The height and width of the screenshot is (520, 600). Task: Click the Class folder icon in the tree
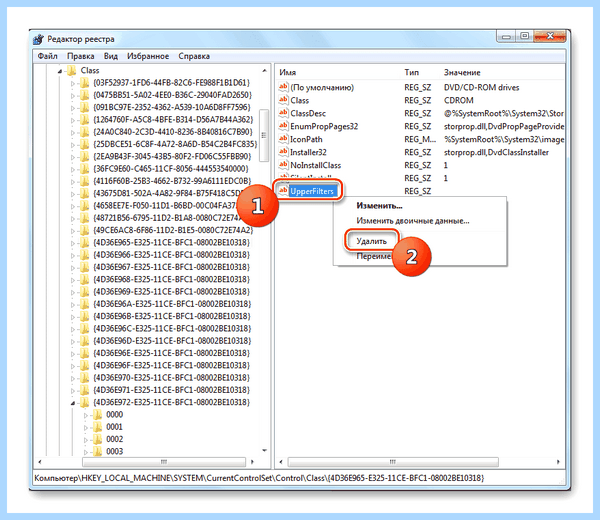pyautogui.click(x=72, y=70)
